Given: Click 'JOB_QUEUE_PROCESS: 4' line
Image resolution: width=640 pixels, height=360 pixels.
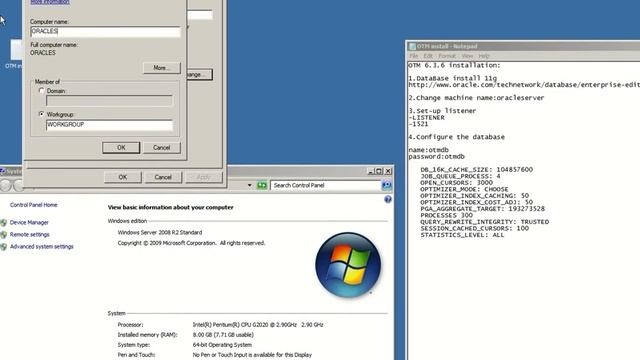Looking at the screenshot, I should 460,176.
